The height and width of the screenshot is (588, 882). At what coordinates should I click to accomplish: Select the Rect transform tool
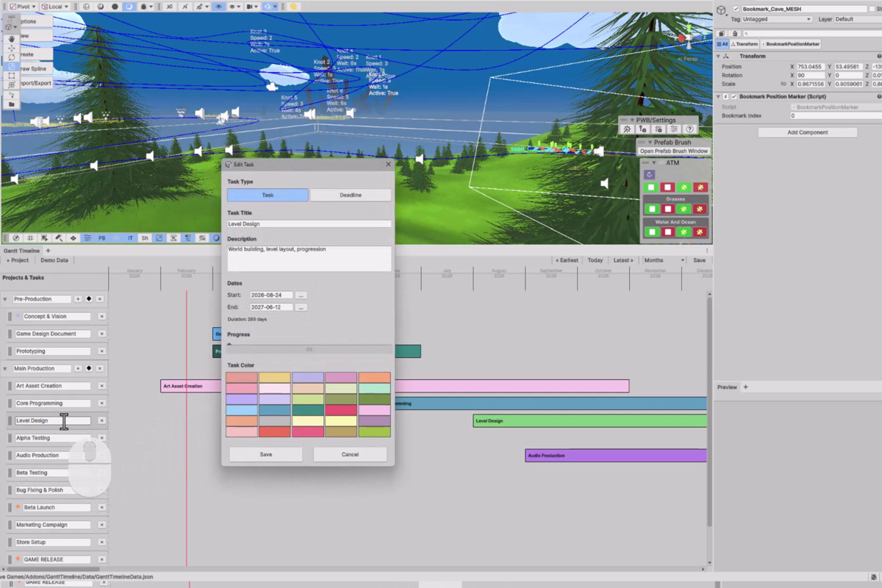(11, 76)
